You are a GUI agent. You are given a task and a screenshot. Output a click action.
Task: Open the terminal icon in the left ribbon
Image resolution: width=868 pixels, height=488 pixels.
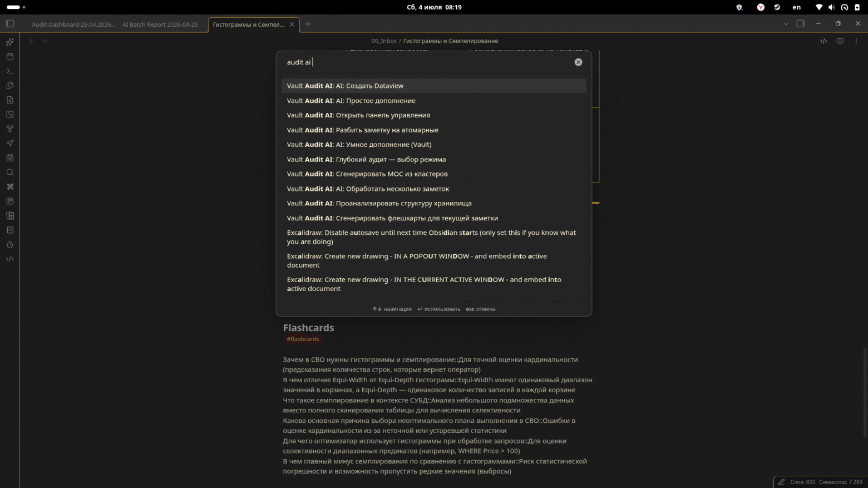pyautogui.click(x=9, y=71)
